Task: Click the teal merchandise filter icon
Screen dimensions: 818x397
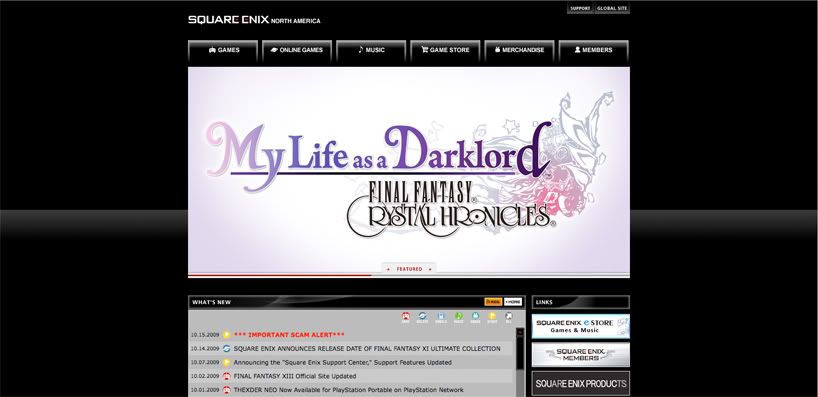Action: [x=475, y=317]
